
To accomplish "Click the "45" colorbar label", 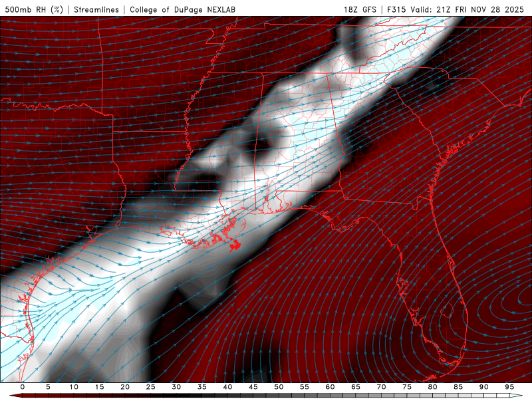I will pos(253,387).
